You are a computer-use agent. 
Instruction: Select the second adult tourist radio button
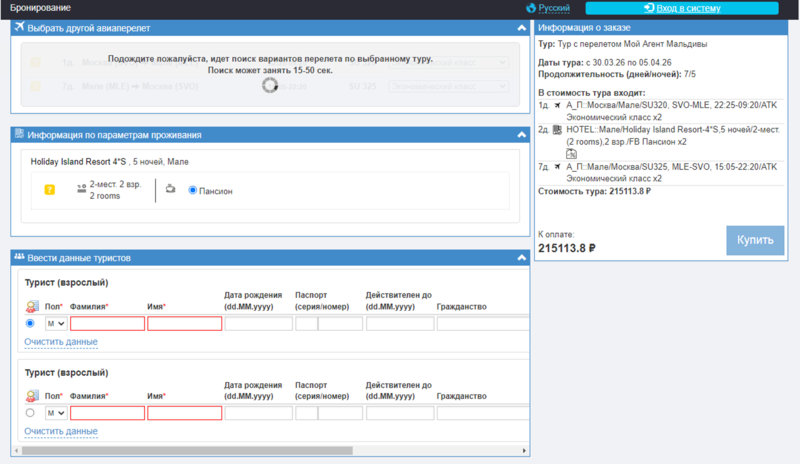[x=30, y=413]
